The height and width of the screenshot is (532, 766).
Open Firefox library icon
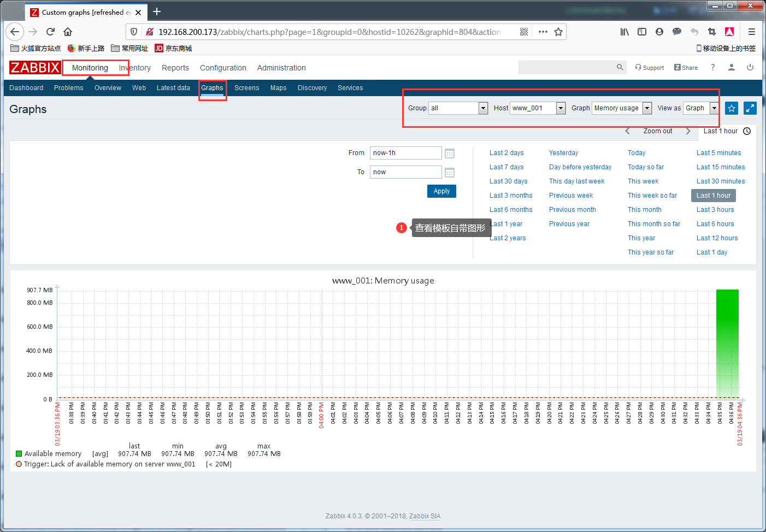point(624,32)
